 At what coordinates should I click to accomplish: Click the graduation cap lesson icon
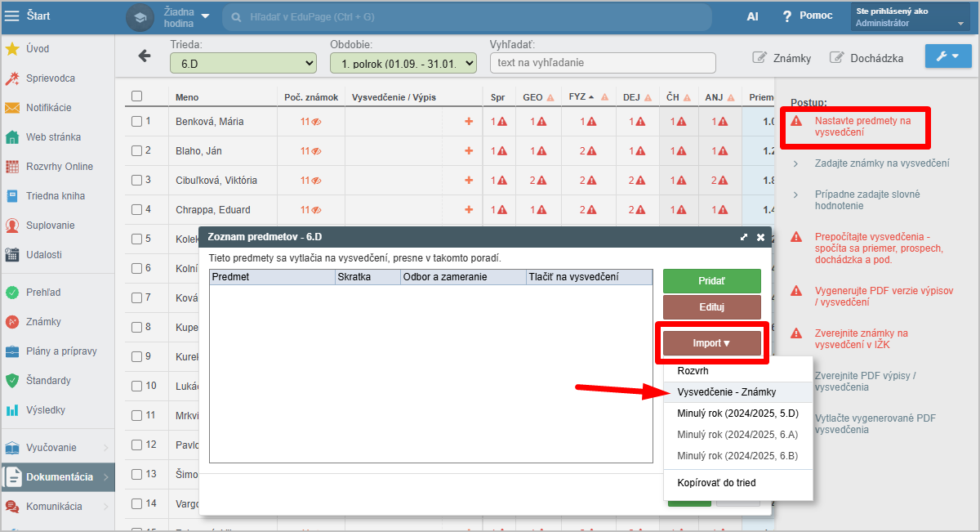[x=140, y=16]
